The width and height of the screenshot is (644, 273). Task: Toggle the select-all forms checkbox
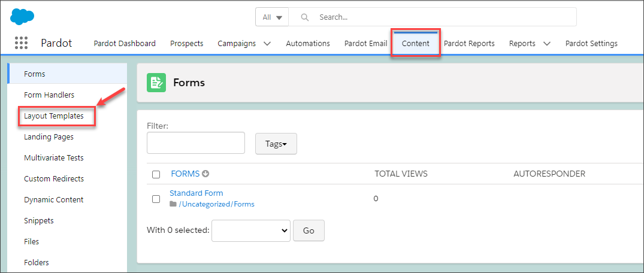point(156,174)
